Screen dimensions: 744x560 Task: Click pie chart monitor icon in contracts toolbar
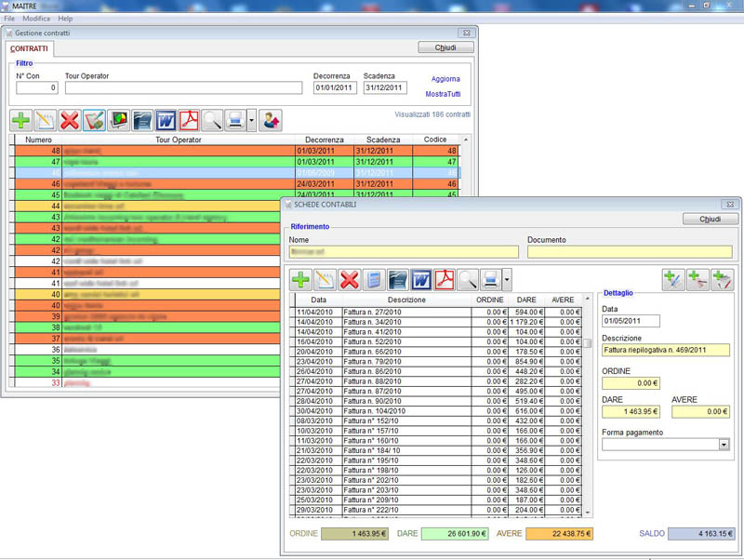click(118, 120)
